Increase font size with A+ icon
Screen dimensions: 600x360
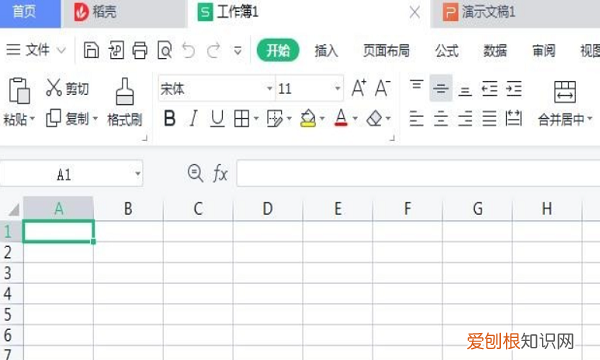(x=359, y=88)
